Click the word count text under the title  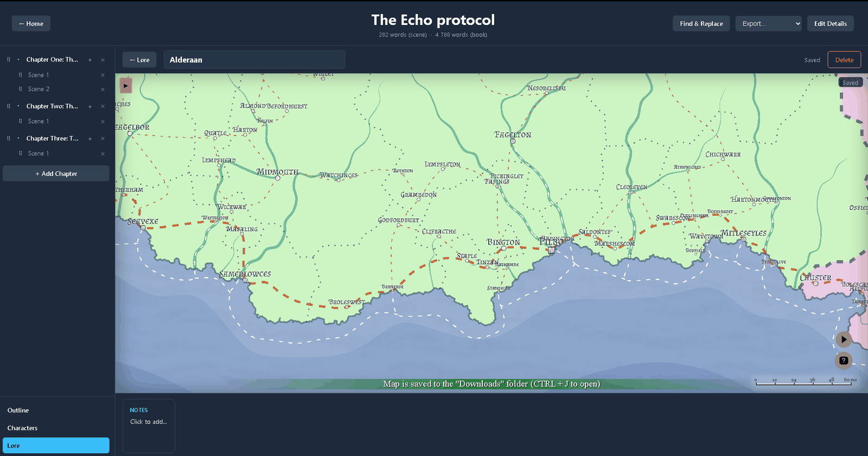tap(433, 35)
